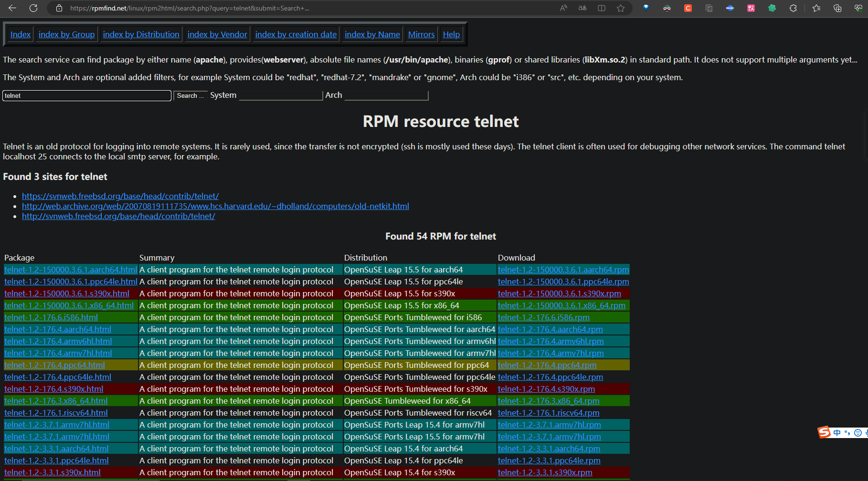Open the Mirrors link
This screenshot has height=481, width=868.
(422, 34)
